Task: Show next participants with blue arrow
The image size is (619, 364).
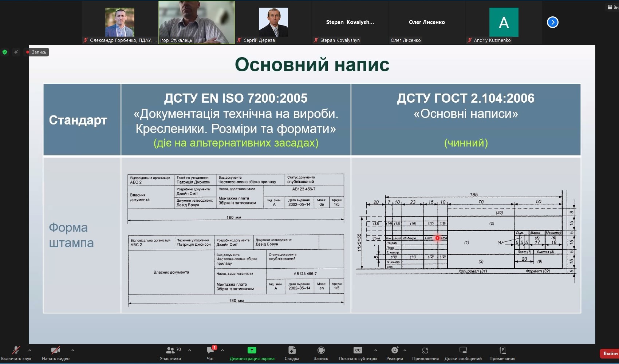Action: (553, 22)
